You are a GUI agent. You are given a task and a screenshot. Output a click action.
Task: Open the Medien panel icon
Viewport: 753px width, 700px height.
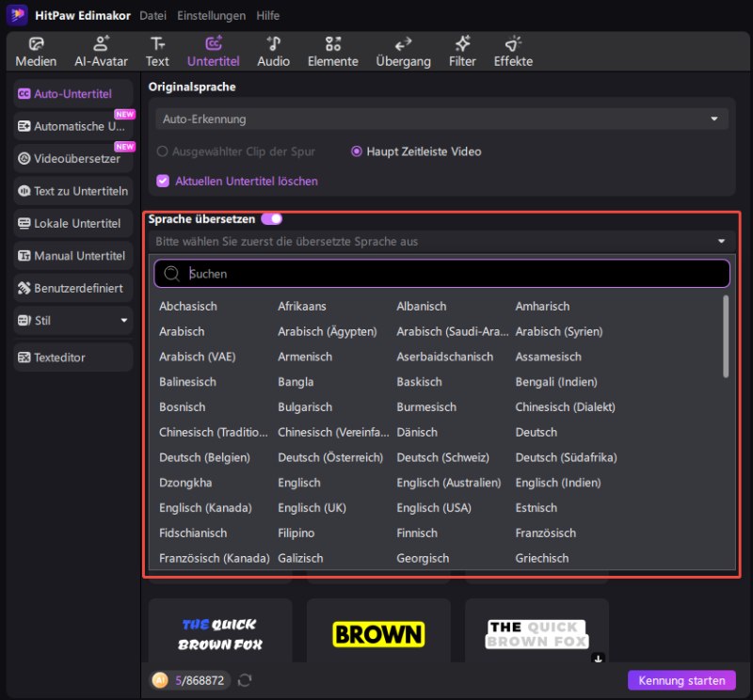36,44
